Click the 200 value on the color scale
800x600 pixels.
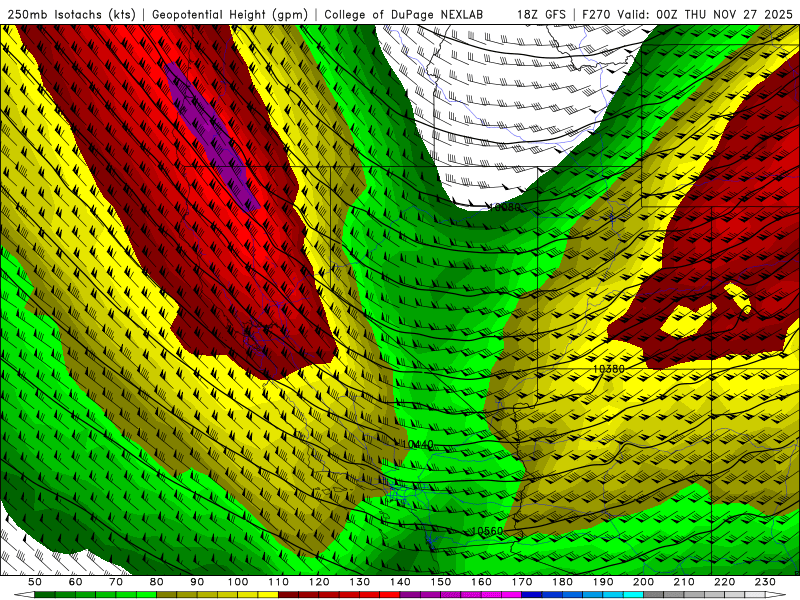tap(643, 582)
